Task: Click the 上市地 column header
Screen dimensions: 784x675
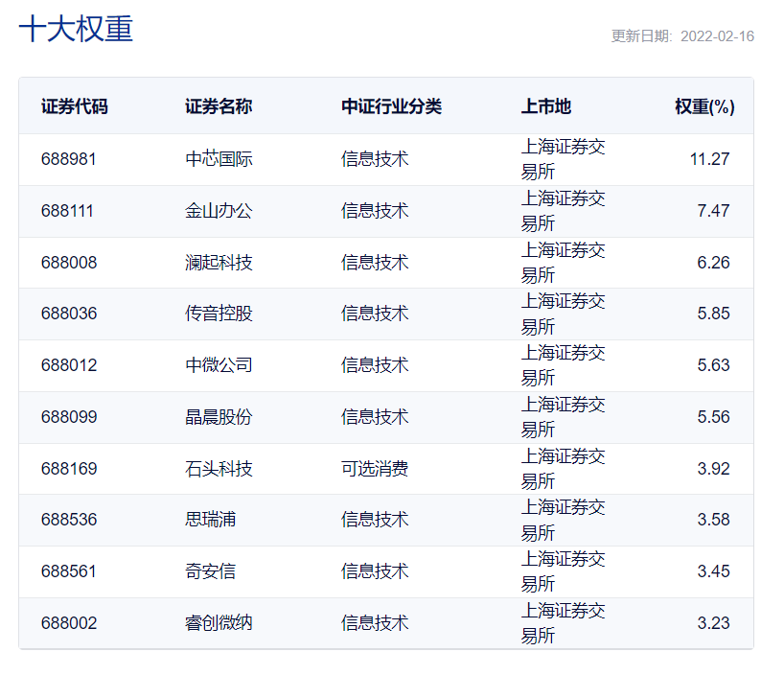Action: click(546, 106)
